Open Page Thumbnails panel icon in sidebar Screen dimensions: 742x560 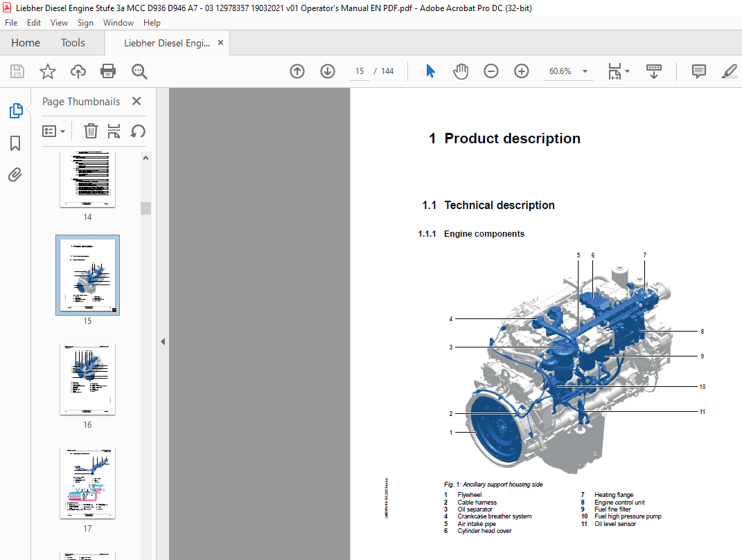pyautogui.click(x=16, y=111)
